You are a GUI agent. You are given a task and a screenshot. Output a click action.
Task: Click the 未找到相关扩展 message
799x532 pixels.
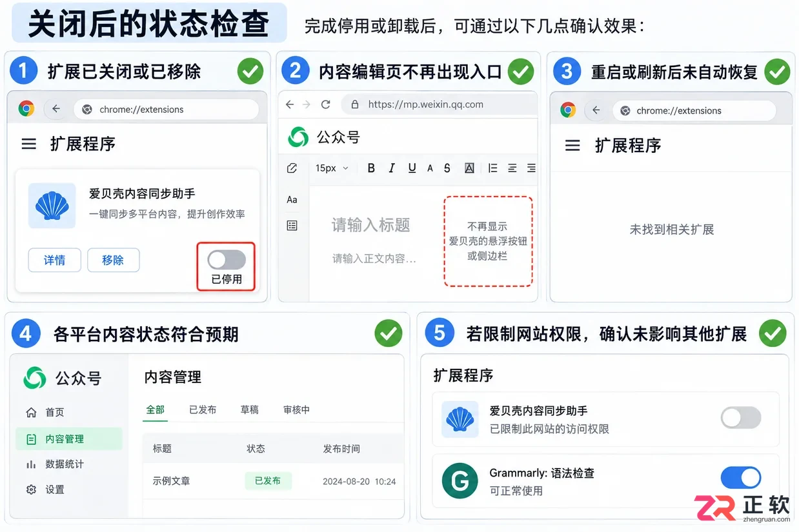click(x=672, y=230)
